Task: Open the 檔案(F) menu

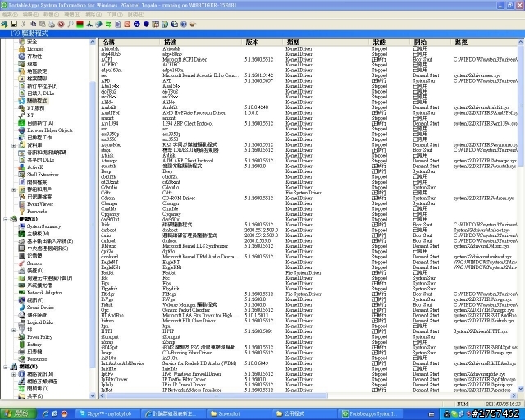Action: pyautogui.click(x=10, y=15)
